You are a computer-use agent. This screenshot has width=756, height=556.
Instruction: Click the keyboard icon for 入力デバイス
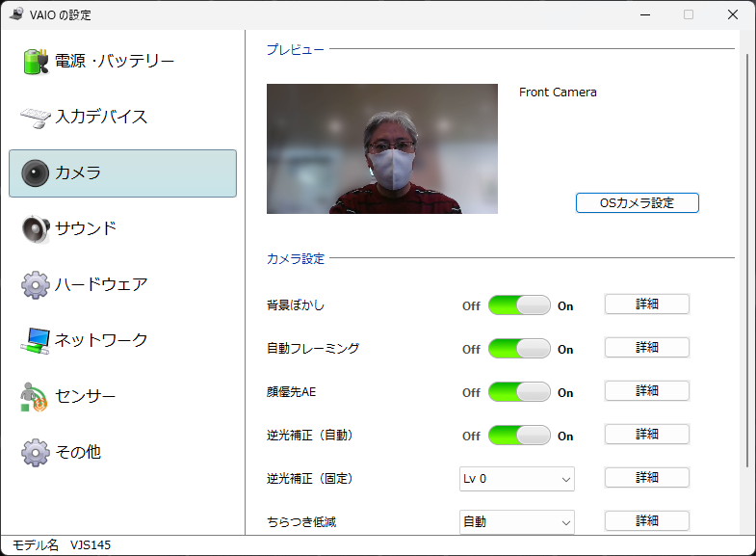click(36, 118)
